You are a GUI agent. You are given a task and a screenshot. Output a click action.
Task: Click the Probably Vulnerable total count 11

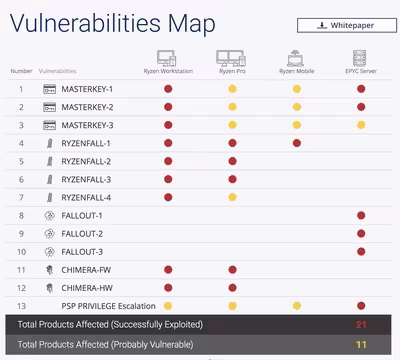(361, 345)
